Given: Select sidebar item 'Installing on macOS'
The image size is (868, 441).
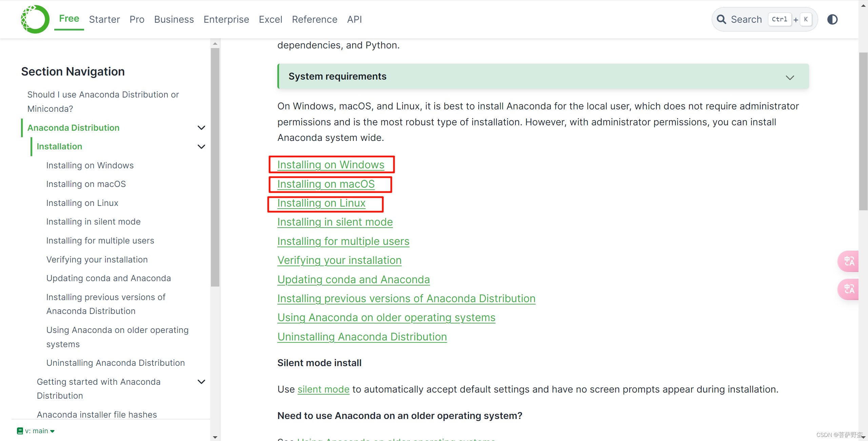Looking at the screenshot, I should 86,184.
